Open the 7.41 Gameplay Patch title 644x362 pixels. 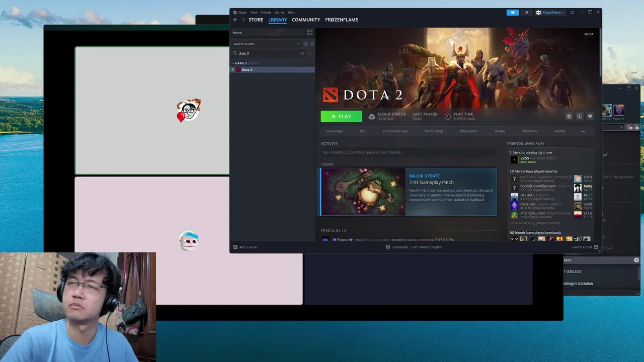[431, 183]
